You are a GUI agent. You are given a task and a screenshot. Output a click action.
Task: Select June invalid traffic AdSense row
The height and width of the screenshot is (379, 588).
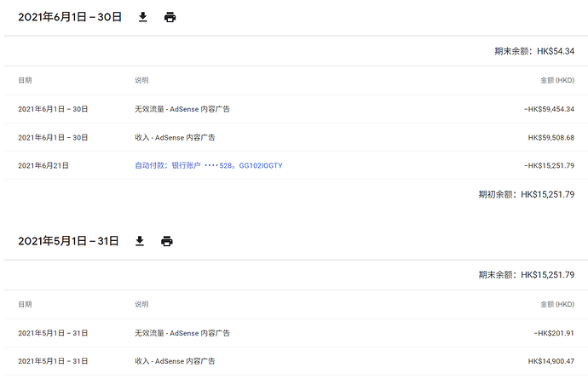coord(297,109)
